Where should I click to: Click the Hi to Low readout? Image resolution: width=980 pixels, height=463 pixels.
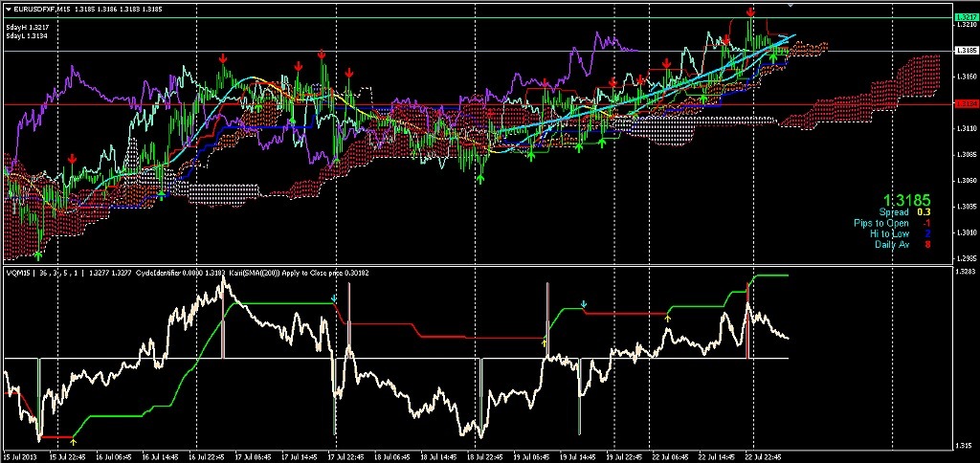point(900,233)
